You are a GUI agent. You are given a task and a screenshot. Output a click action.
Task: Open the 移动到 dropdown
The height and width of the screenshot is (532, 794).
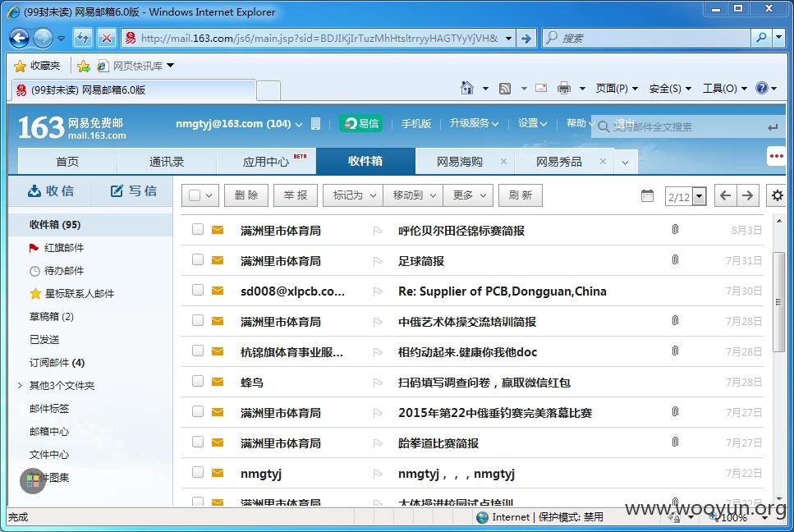413,195
